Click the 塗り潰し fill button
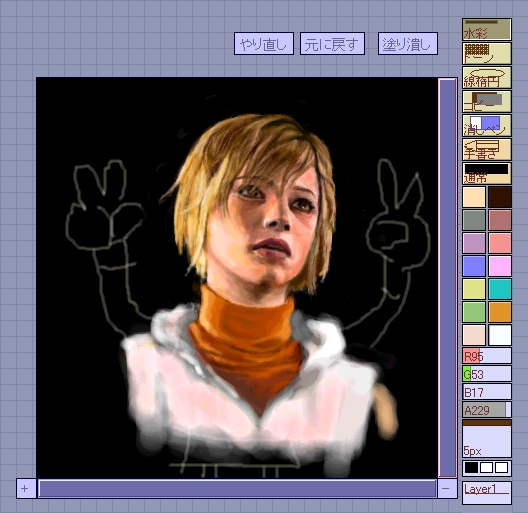 pyautogui.click(x=407, y=43)
